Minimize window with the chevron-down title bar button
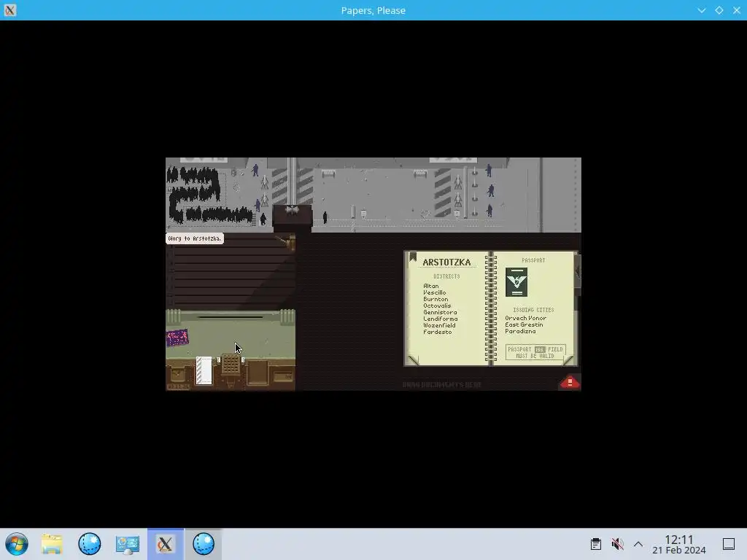 tap(701, 10)
